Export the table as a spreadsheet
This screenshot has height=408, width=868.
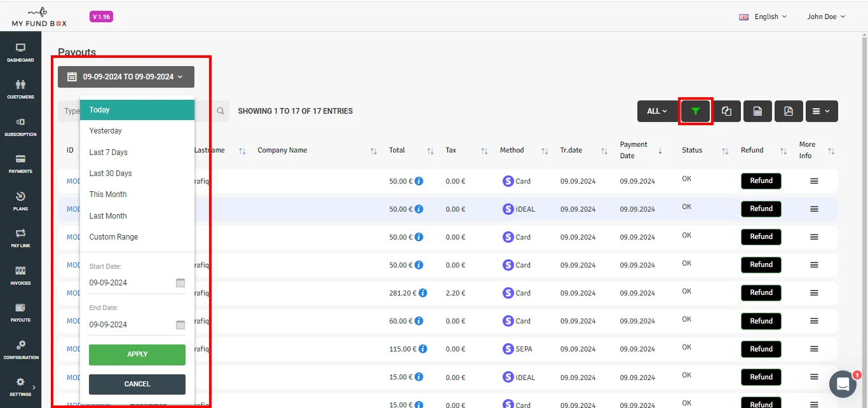pyautogui.click(x=757, y=111)
